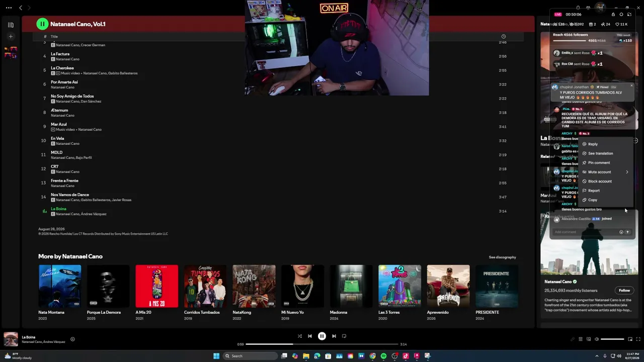
Task: Mute Spotify with the speaker icon
Action: 597,339
